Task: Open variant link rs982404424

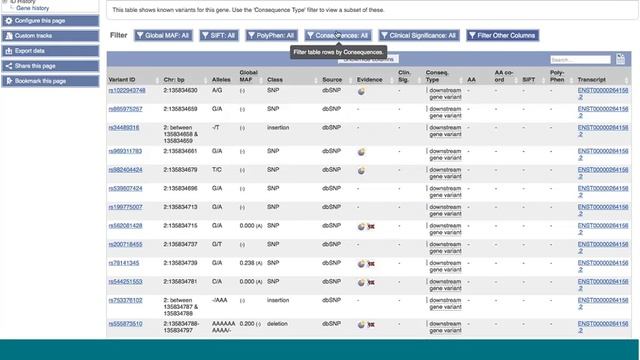Action: (125, 169)
